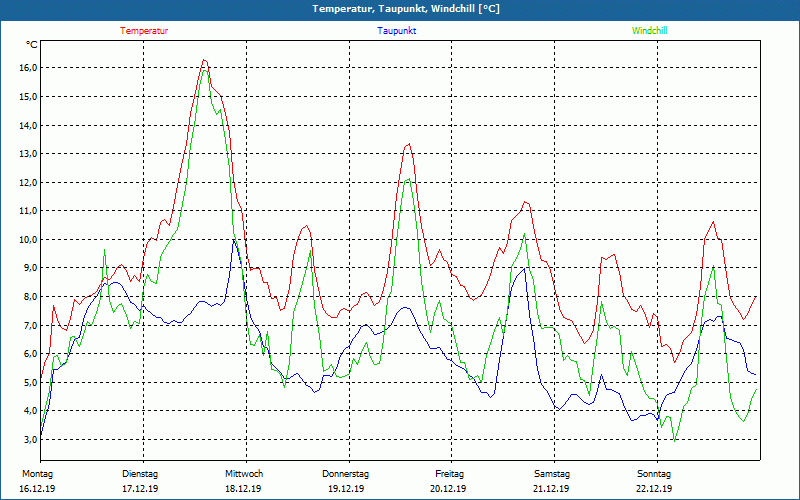Click the date 18.12.19
Viewport: 800px width, 500px height.
pyautogui.click(x=243, y=489)
